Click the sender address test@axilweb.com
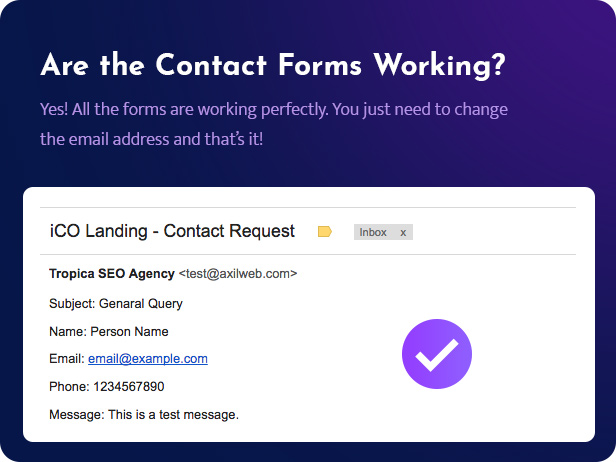 pyautogui.click(x=238, y=273)
